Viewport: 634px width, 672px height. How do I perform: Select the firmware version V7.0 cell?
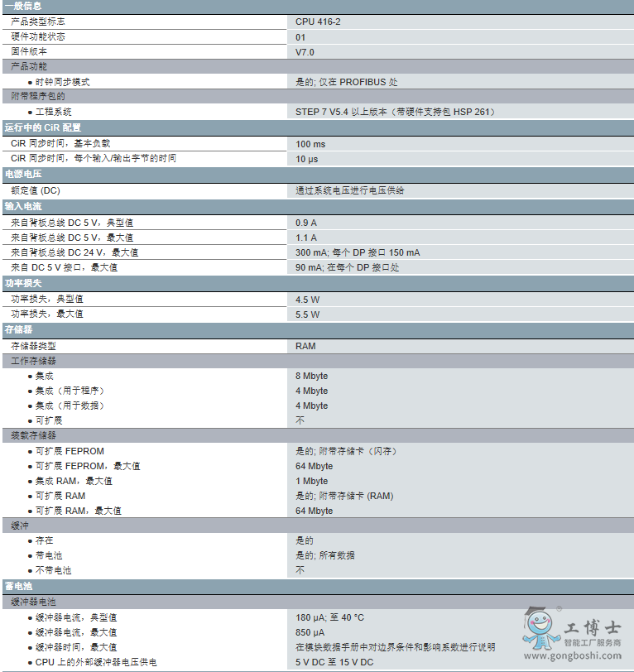305,51
